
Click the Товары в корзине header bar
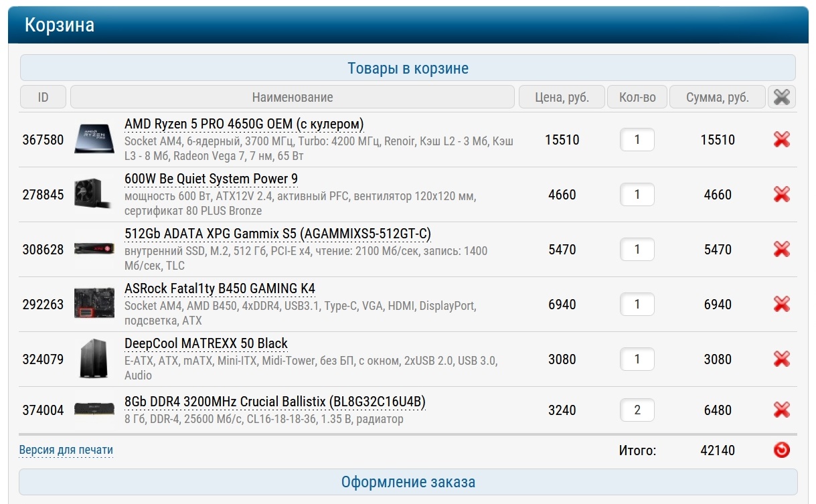pos(408,68)
